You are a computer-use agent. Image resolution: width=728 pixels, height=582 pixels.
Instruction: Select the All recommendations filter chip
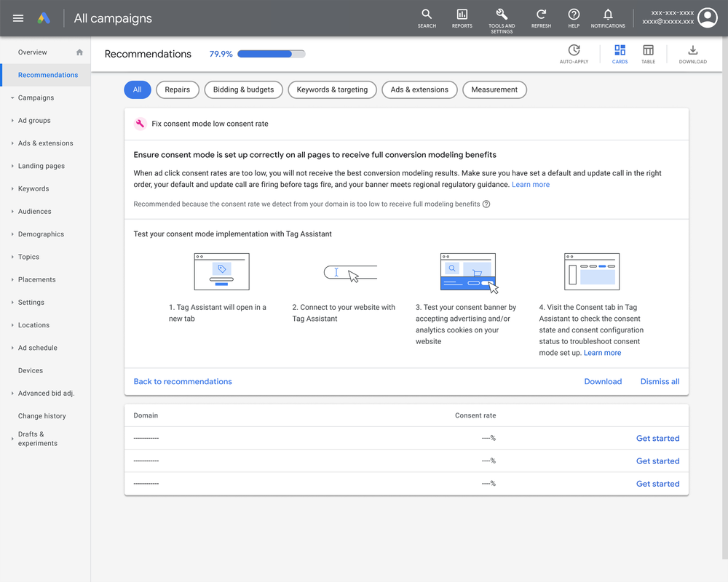[138, 89]
